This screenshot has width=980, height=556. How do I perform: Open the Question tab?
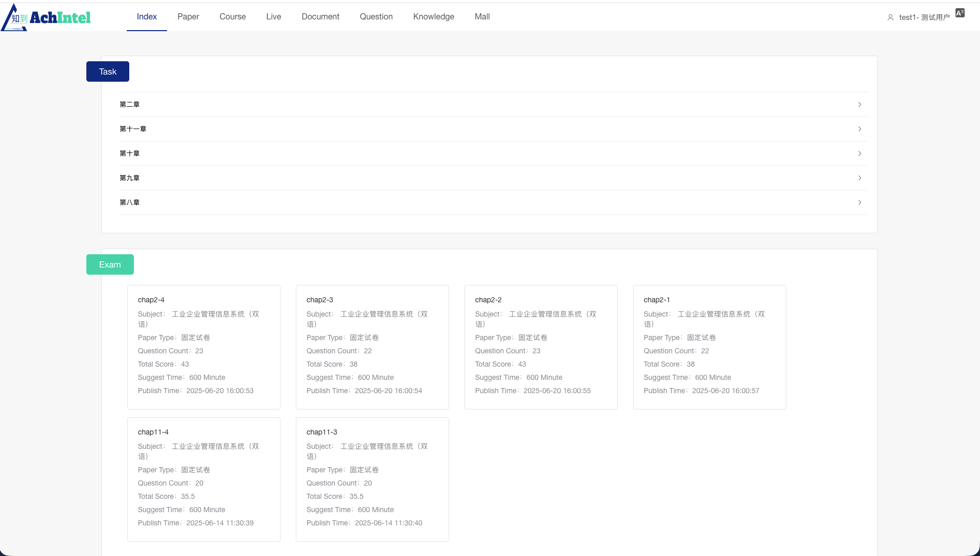pos(376,17)
